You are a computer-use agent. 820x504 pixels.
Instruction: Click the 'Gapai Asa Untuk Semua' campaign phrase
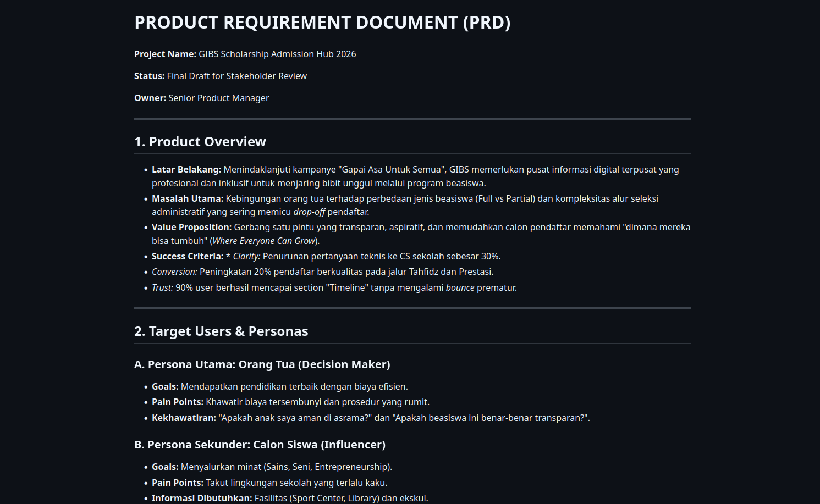pyautogui.click(x=392, y=169)
